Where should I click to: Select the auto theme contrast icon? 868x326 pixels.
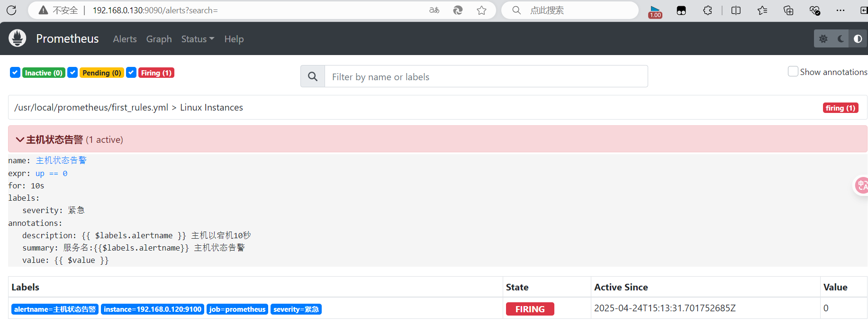858,39
